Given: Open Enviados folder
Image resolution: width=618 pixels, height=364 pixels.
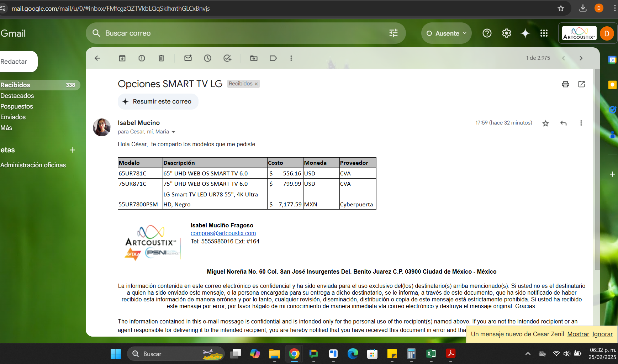Looking at the screenshot, I should pyautogui.click(x=13, y=117).
